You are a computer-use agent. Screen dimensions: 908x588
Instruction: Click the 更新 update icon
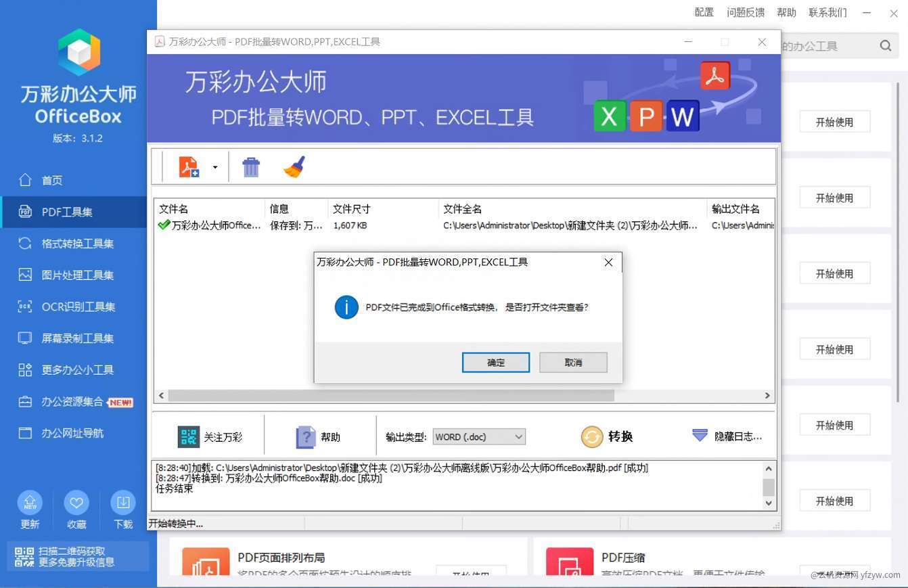[x=30, y=503]
